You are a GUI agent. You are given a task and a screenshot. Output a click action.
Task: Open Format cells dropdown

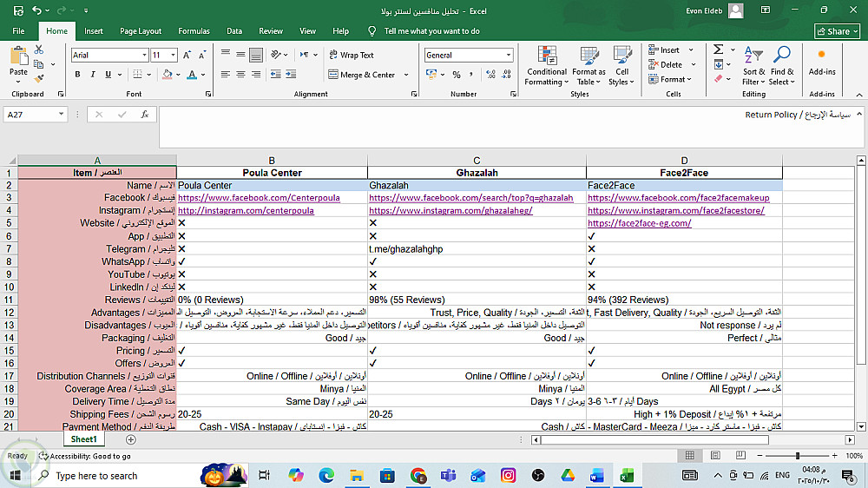(670, 79)
